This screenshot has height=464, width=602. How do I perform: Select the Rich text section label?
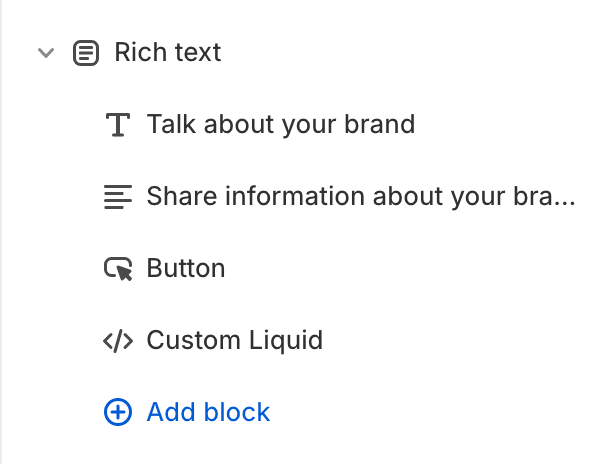tap(168, 52)
